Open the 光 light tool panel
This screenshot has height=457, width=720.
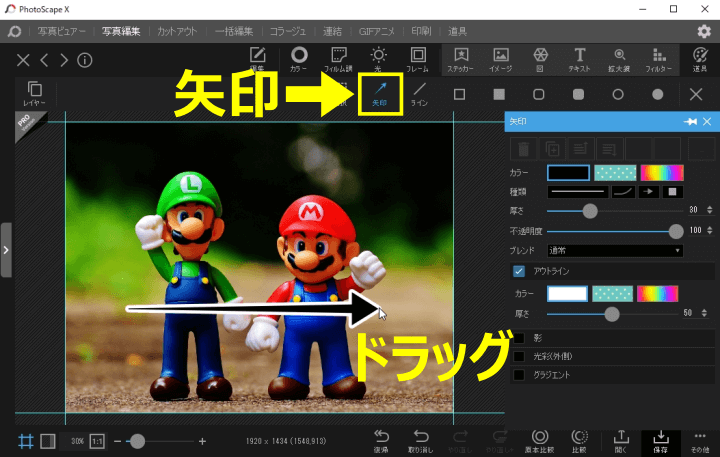click(x=378, y=59)
